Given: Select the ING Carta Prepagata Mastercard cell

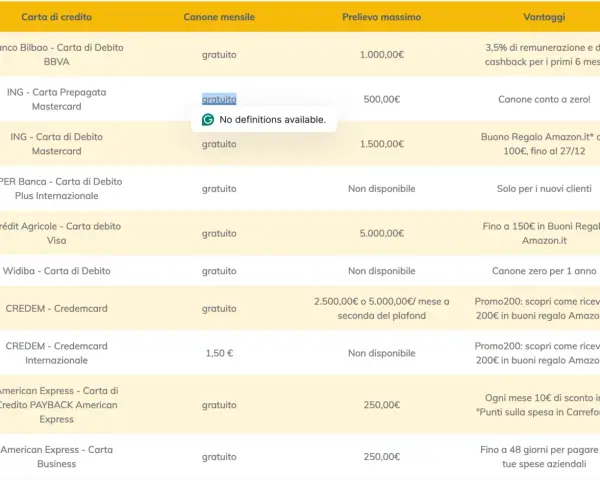Looking at the screenshot, I should click(x=57, y=99).
